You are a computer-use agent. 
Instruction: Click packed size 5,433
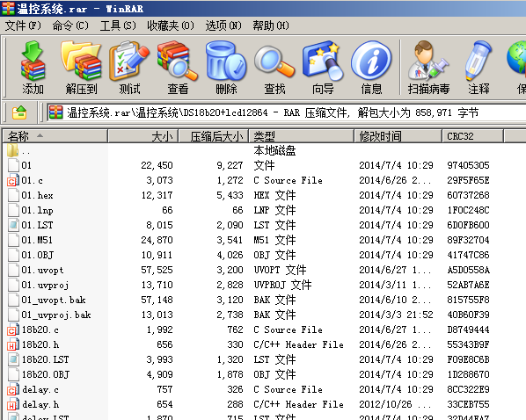[x=230, y=195]
